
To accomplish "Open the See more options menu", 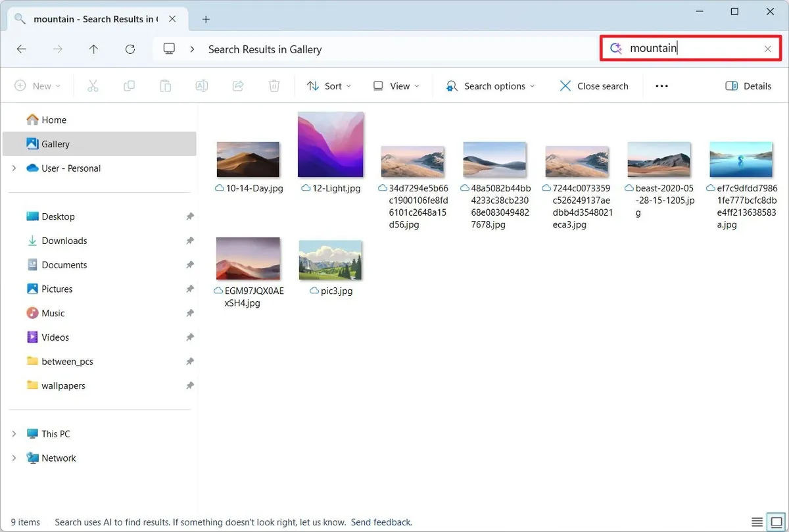I will [x=661, y=85].
